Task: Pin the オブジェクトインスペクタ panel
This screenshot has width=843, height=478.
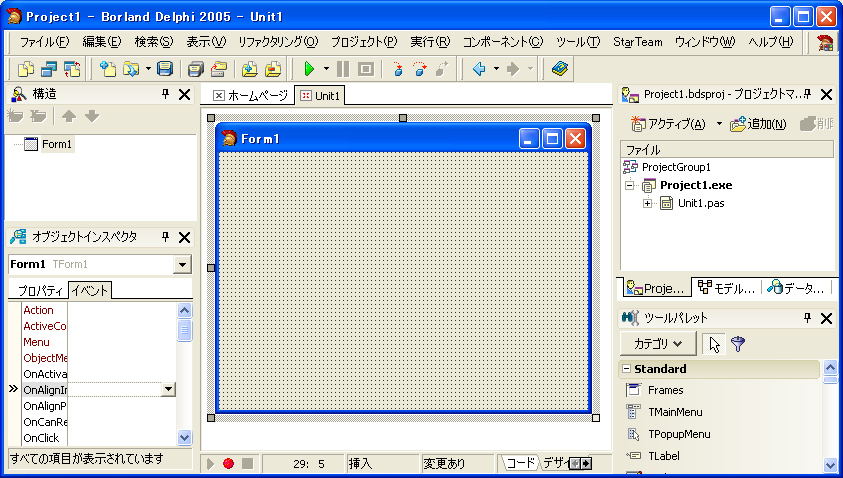Action: [x=166, y=237]
